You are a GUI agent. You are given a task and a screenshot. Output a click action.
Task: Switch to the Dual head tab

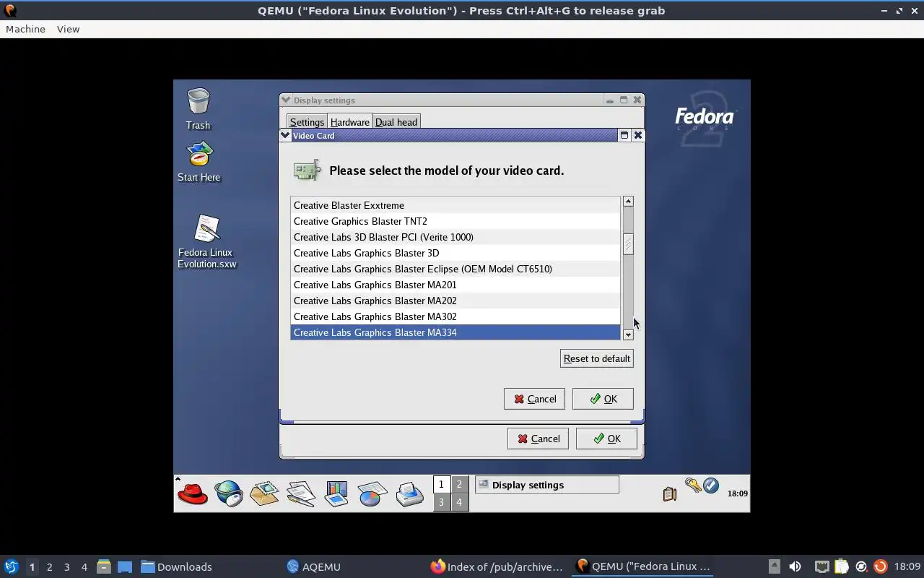(396, 122)
